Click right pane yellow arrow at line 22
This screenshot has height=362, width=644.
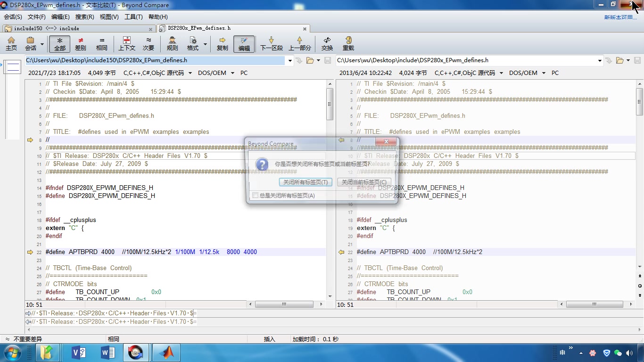341,252
